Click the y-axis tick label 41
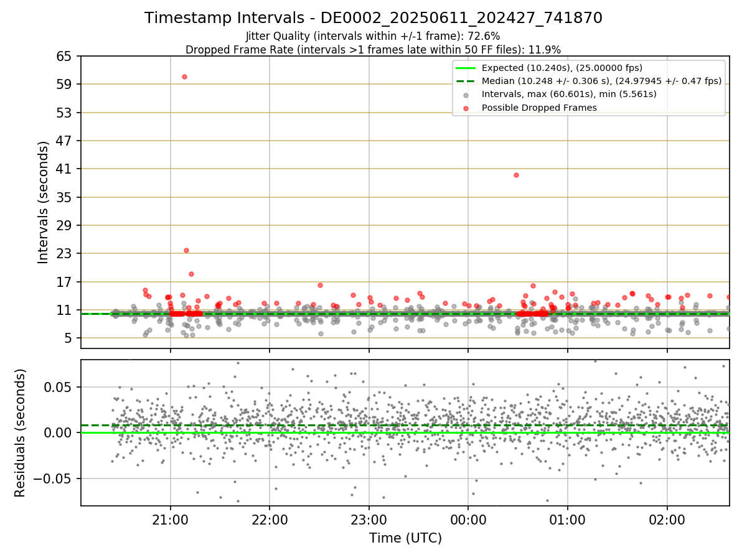The image size is (747, 560). [x=65, y=169]
